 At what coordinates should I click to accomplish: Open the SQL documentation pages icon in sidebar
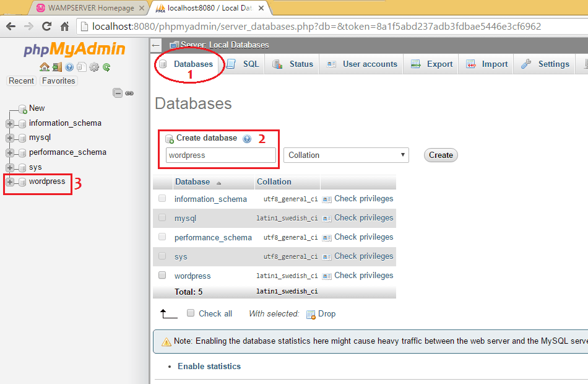tap(81, 67)
